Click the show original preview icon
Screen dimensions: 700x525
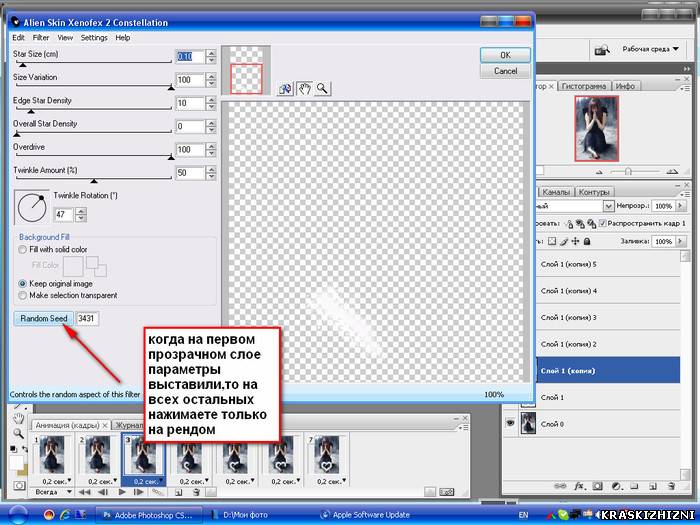pos(285,89)
